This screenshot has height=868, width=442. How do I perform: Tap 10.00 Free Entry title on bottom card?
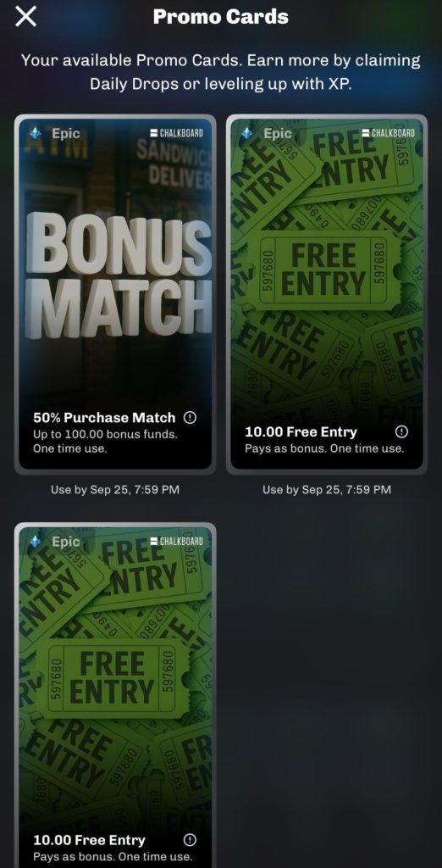89,840
